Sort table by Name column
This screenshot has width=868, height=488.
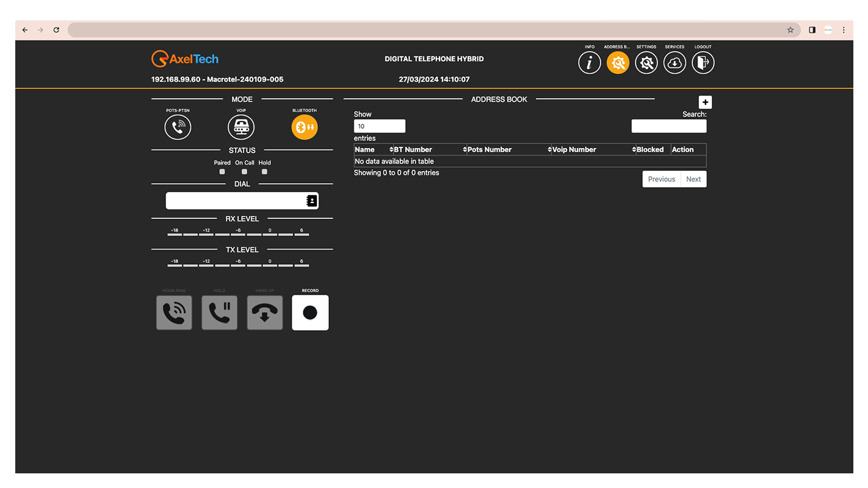[373, 149]
